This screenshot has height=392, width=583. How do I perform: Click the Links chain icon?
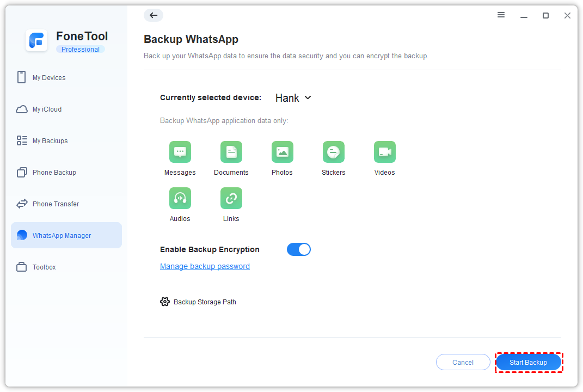coord(231,198)
